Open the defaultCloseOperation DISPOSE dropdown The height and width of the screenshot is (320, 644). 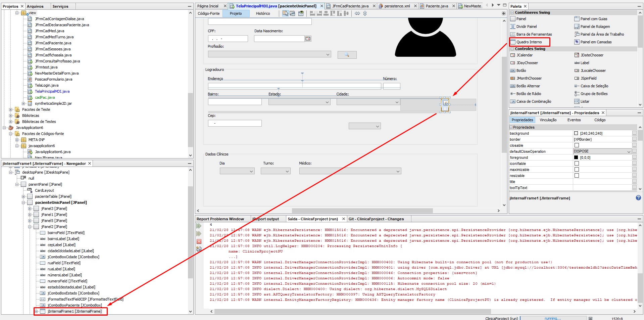click(x=602, y=151)
